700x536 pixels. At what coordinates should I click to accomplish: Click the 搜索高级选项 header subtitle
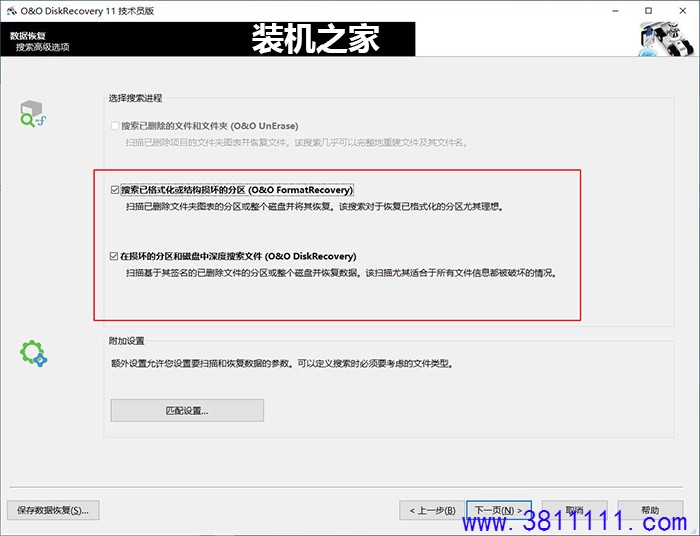(x=43, y=47)
